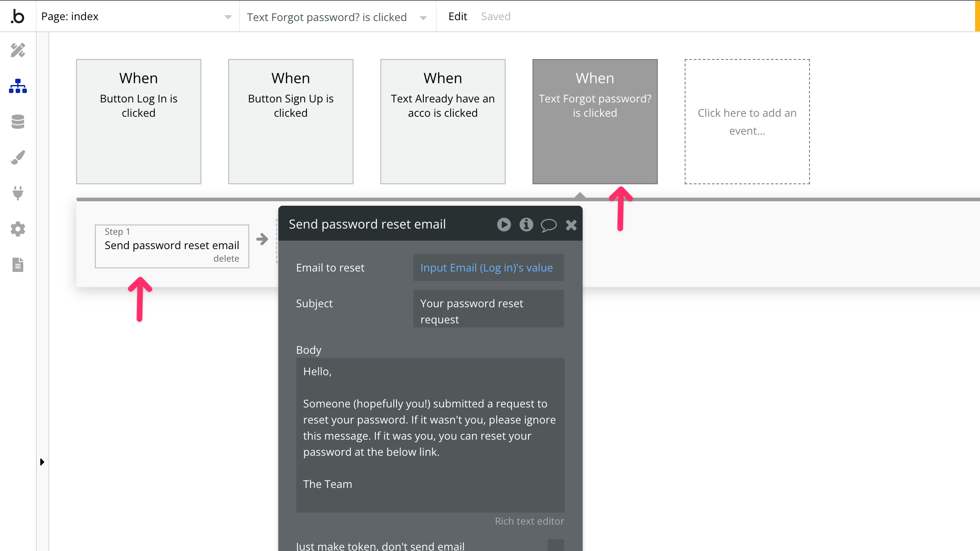Open the Edit menu
The width and height of the screenshot is (980, 551).
457,17
